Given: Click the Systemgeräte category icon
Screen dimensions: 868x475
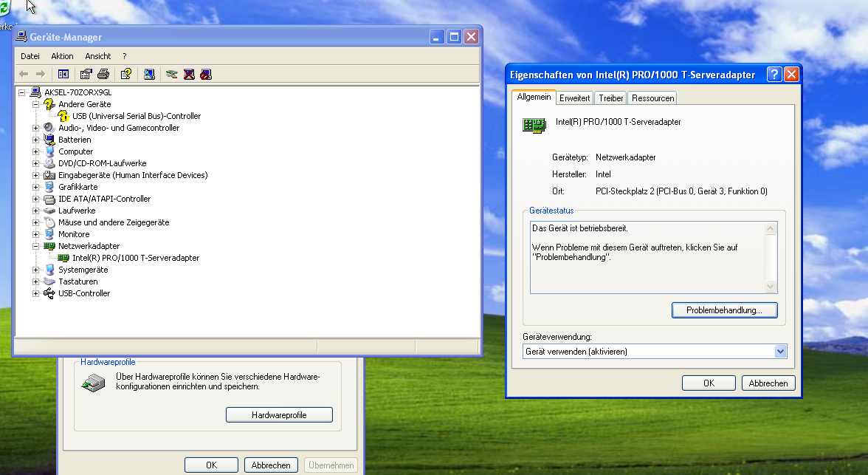Looking at the screenshot, I should click(x=49, y=270).
